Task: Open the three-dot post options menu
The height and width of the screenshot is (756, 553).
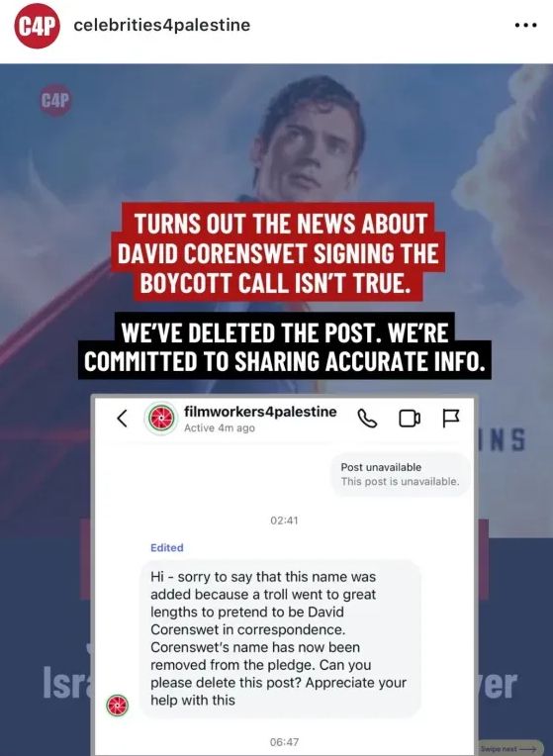Action: tap(525, 26)
